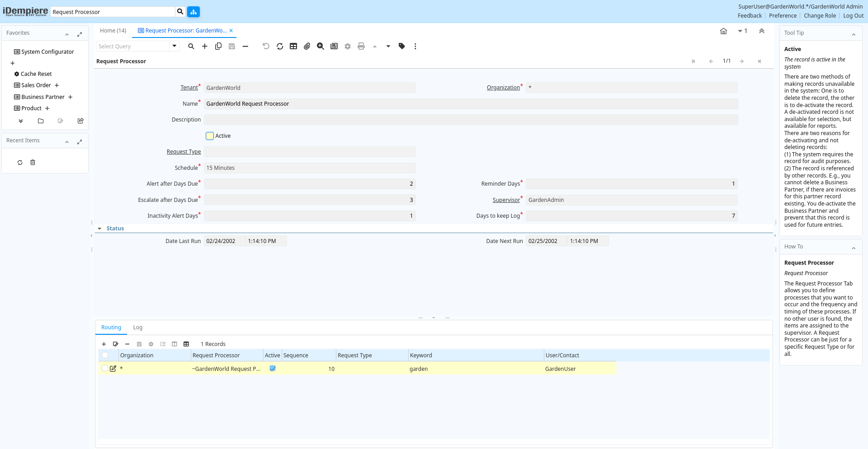Open the Home (14) tab

(113, 31)
